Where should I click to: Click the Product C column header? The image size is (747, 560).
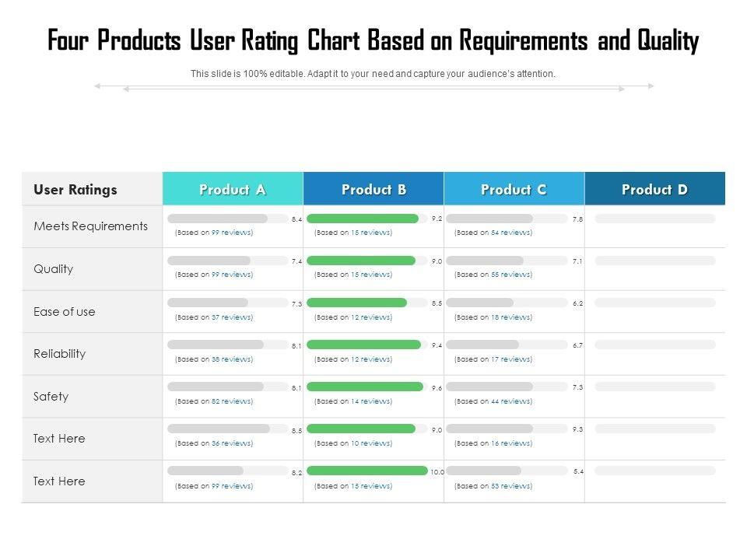[514, 189]
